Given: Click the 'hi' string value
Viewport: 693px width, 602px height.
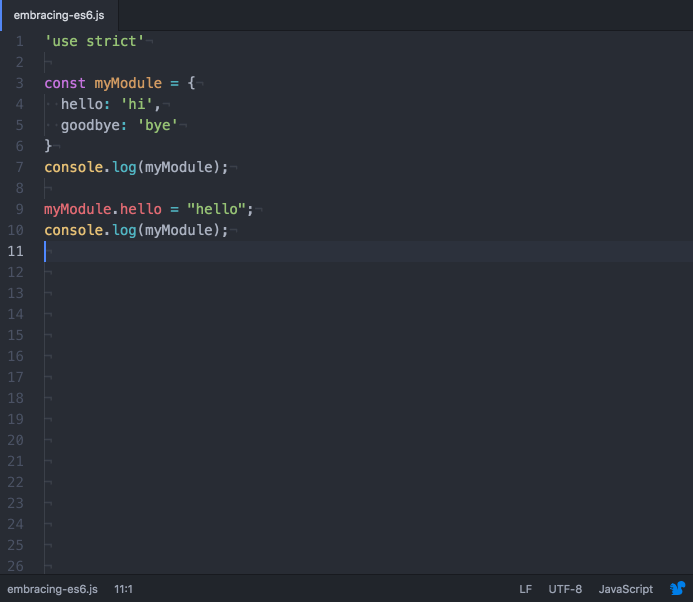Looking at the screenshot, I should pyautogui.click(x=137, y=104).
